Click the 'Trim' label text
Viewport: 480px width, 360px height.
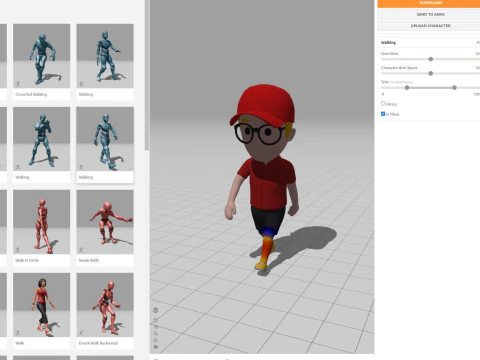(385, 82)
